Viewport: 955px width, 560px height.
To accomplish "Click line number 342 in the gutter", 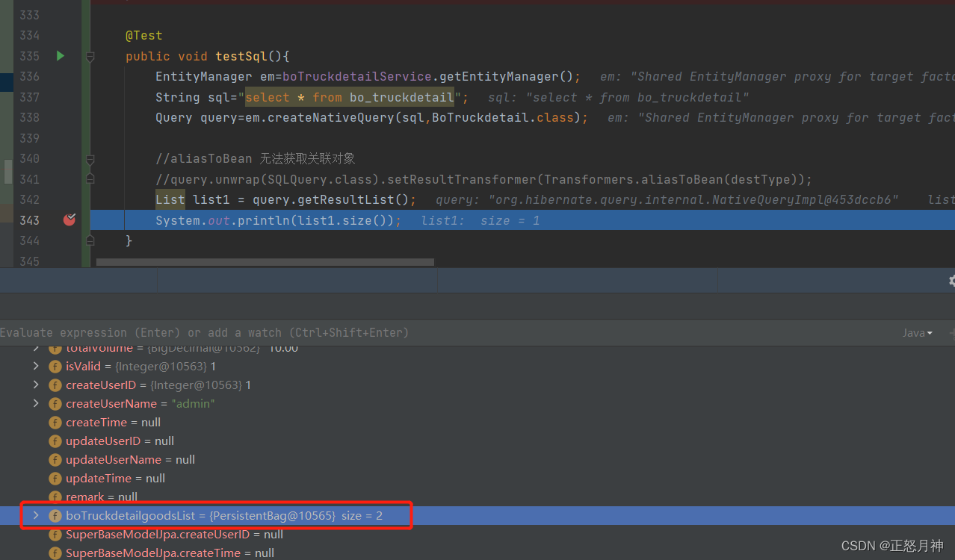I will 30,199.
